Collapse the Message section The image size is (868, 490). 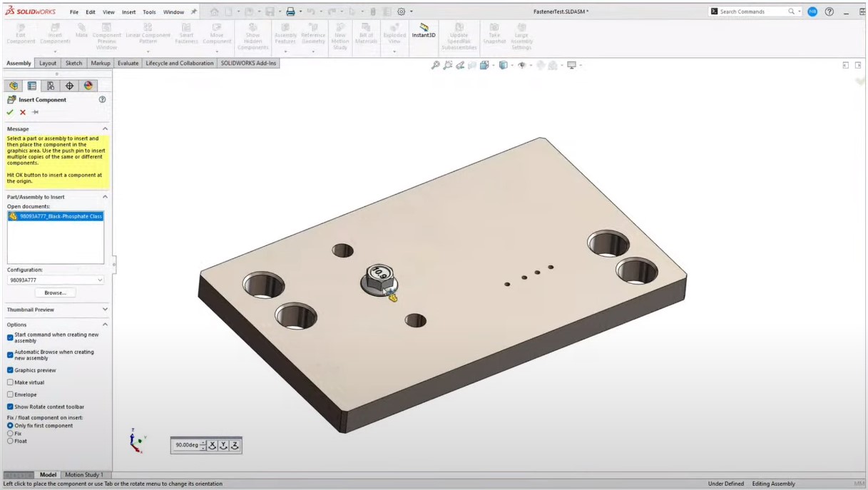point(105,129)
